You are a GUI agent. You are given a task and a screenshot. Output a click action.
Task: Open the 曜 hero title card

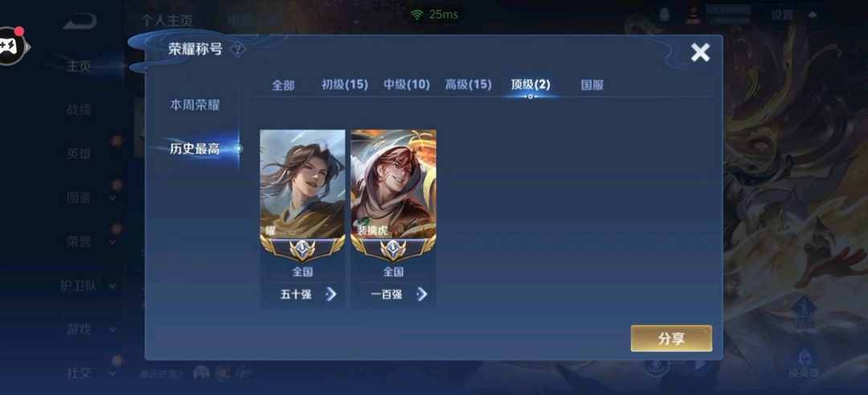click(302, 218)
